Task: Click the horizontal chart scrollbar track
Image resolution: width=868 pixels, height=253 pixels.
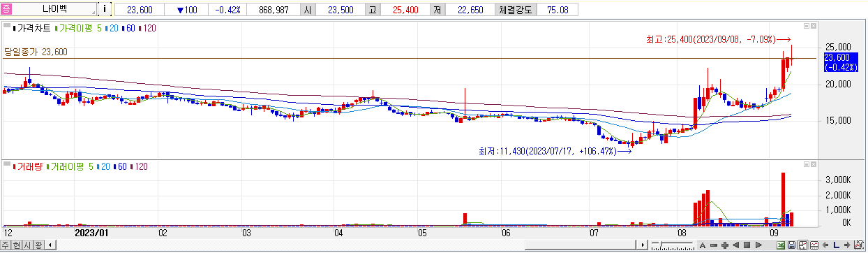Action: tap(346, 245)
